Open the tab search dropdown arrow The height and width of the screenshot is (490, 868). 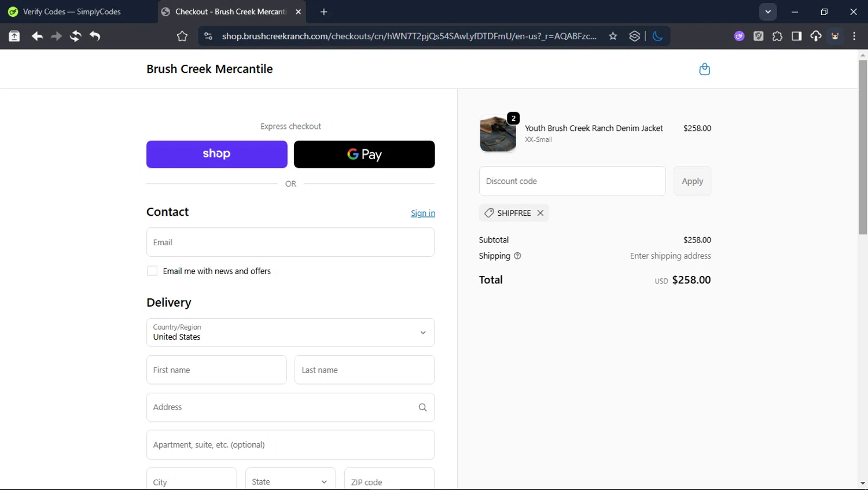tap(768, 12)
